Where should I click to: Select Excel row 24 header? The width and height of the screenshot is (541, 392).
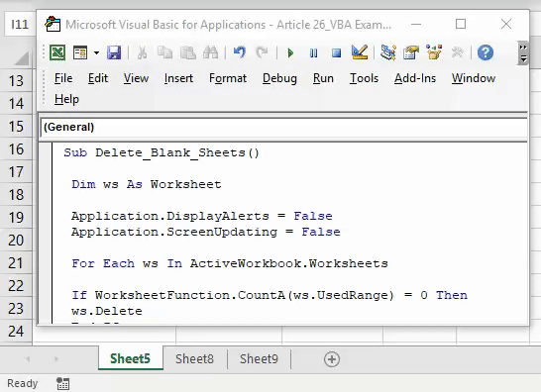[16, 332]
